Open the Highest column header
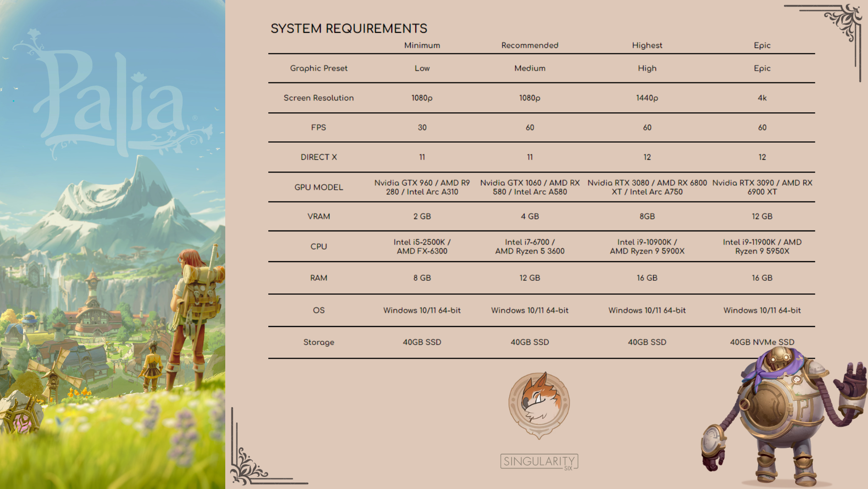Viewport: 868px width, 489px height. click(x=647, y=45)
